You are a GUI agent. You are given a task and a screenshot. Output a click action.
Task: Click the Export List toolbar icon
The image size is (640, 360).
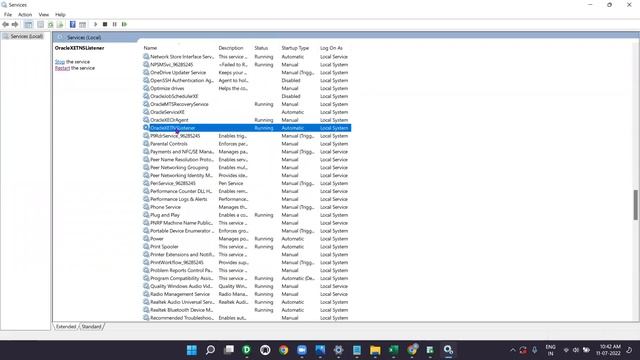[60, 24]
